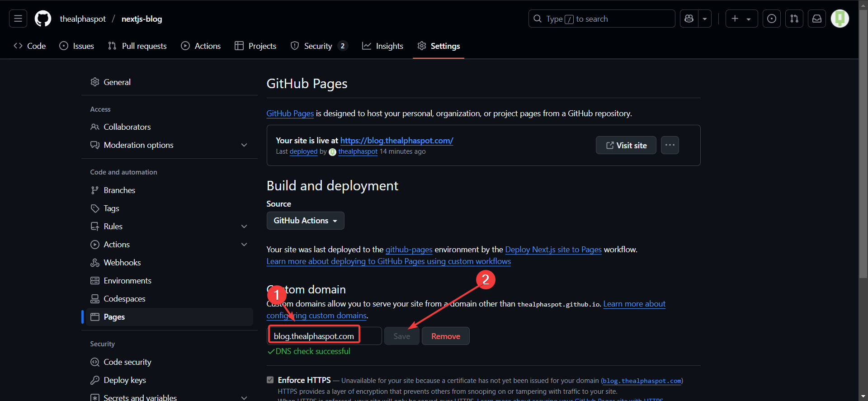Open the Deploy Next.js site to Pages workflow link
Viewport: 868px width, 401px height.
click(553, 250)
